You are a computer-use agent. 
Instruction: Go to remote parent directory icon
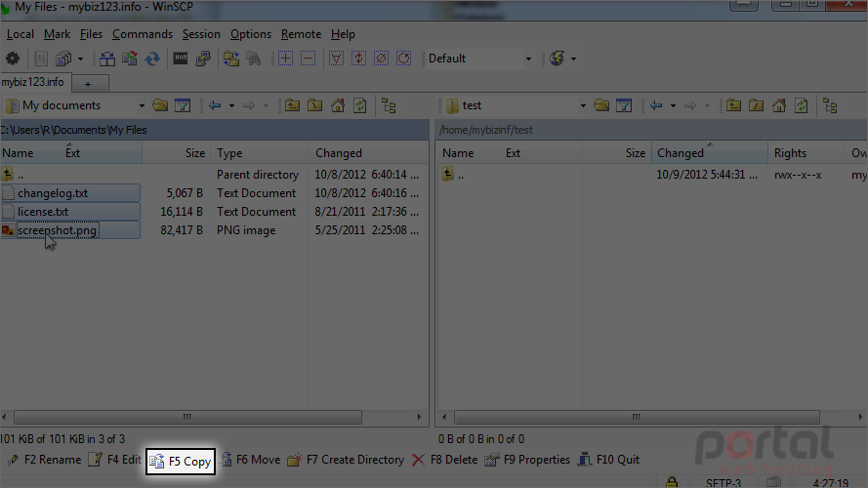tap(733, 105)
